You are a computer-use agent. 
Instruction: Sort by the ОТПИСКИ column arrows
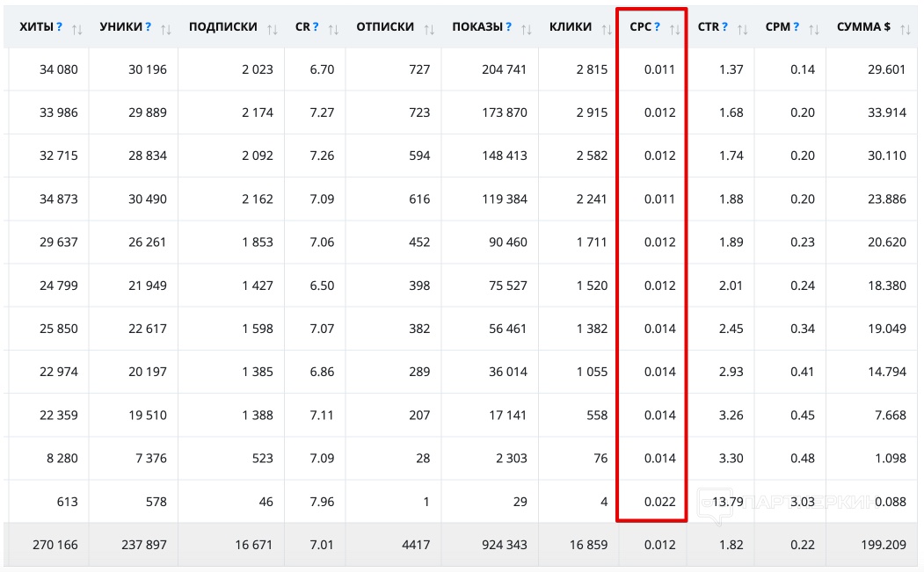tap(429, 30)
